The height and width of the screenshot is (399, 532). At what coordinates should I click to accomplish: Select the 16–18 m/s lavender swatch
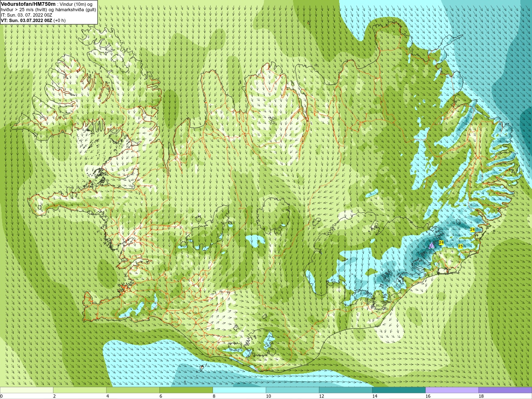[x=452, y=390]
